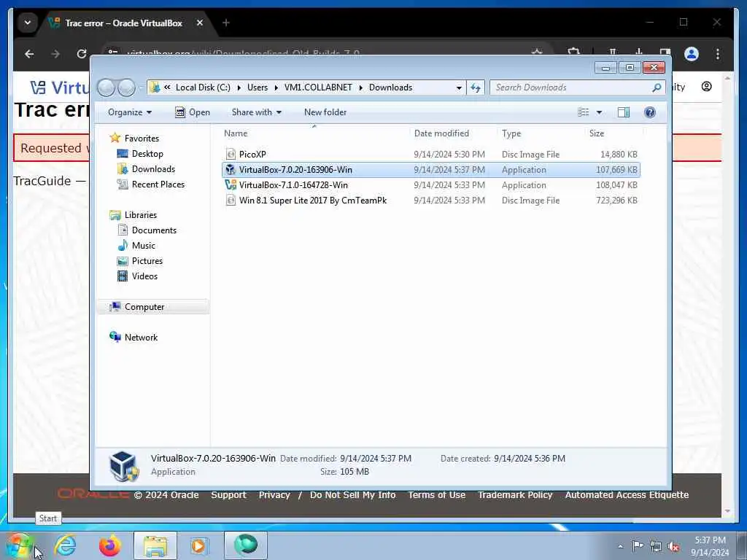
Task: Expand VM1.COLLABNET breadcrumb arrow
Action: click(x=360, y=87)
